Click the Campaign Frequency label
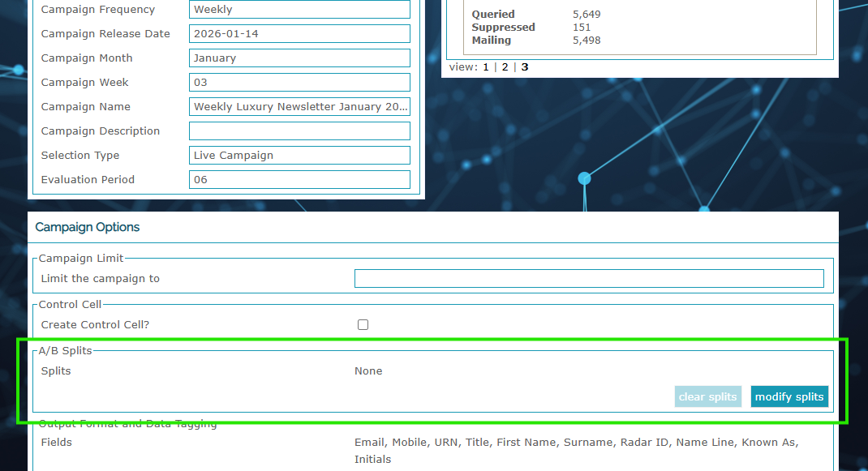868x471 pixels. click(x=98, y=10)
